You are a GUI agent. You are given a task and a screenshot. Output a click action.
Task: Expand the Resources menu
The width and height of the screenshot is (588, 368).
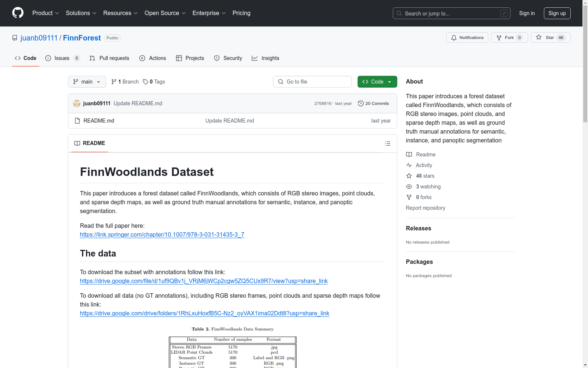click(121, 13)
